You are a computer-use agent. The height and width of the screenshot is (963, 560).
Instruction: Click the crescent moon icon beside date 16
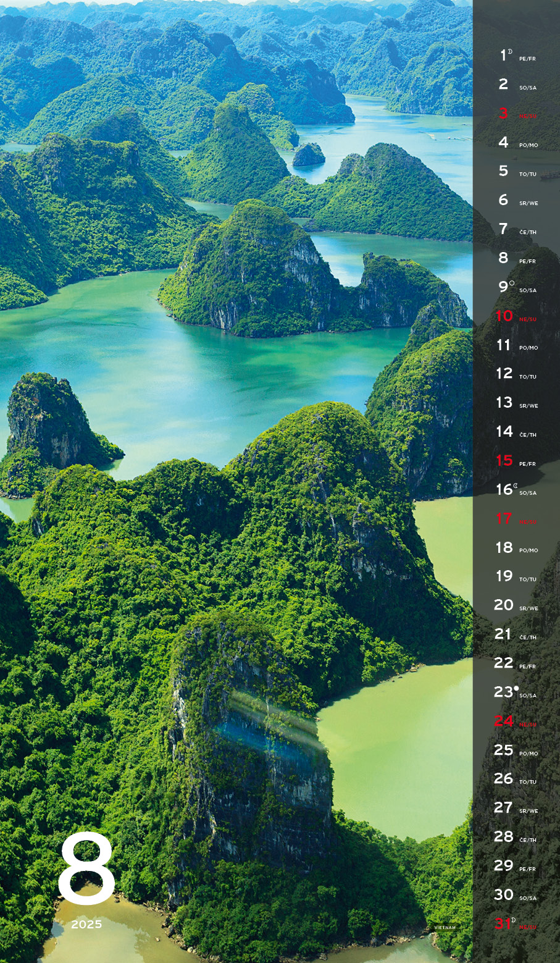point(516,486)
